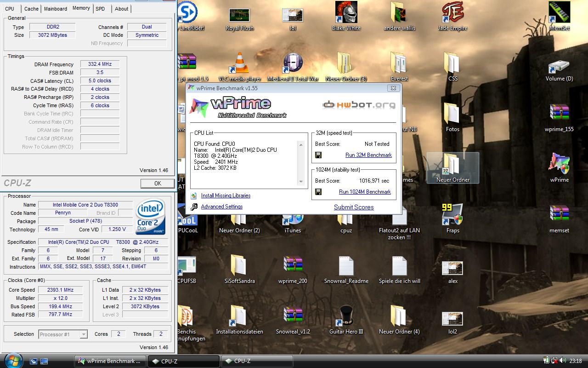This screenshot has width=588, height=368.
Task: Launch MemSet desktop shortcut
Action: (559, 17)
